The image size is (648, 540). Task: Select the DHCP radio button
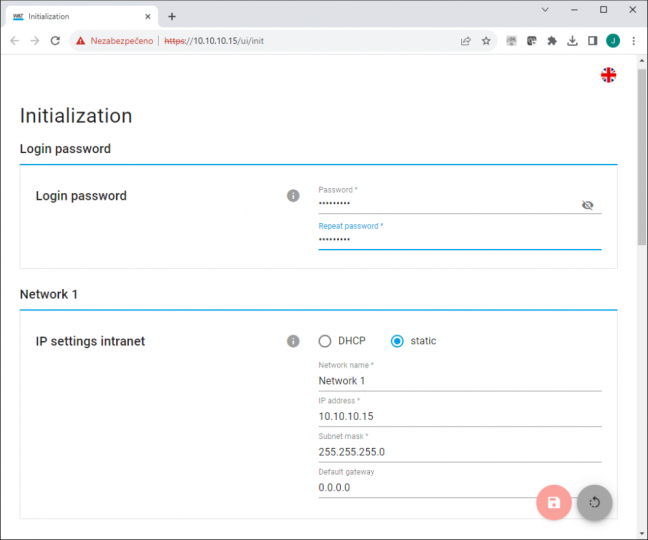(325, 341)
